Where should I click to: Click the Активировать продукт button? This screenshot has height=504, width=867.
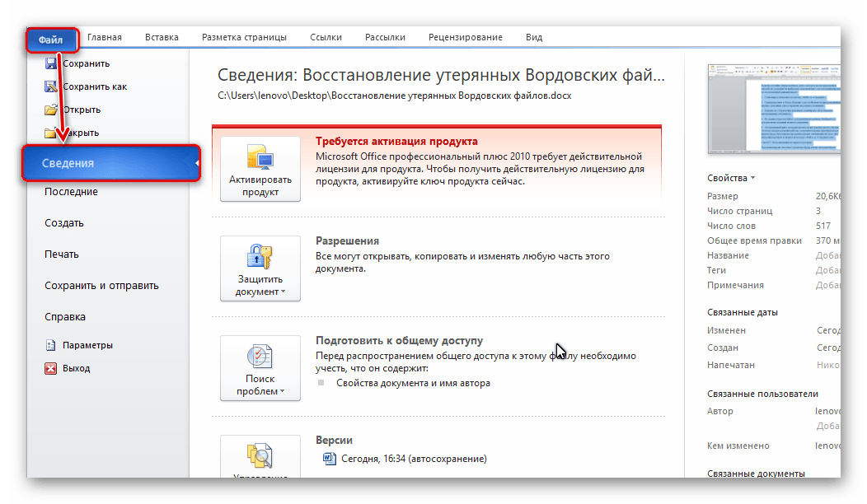point(260,169)
